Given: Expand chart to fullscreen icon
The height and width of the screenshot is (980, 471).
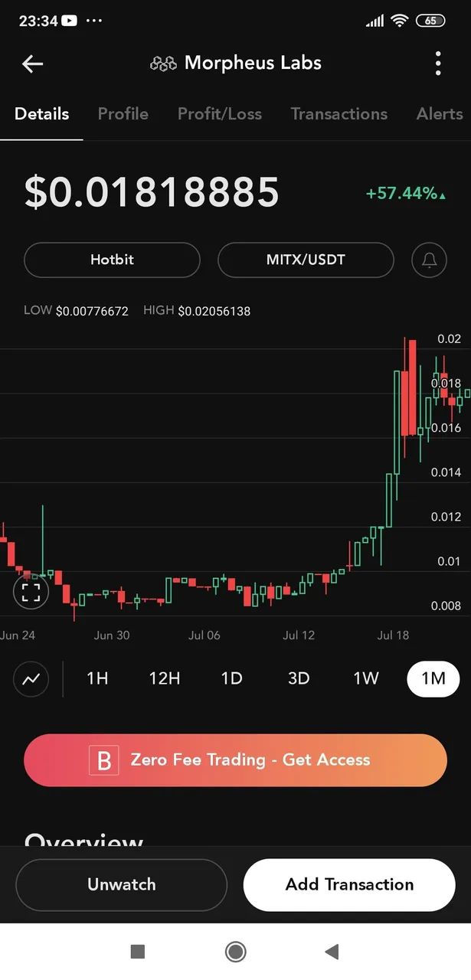Looking at the screenshot, I should (x=31, y=592).
